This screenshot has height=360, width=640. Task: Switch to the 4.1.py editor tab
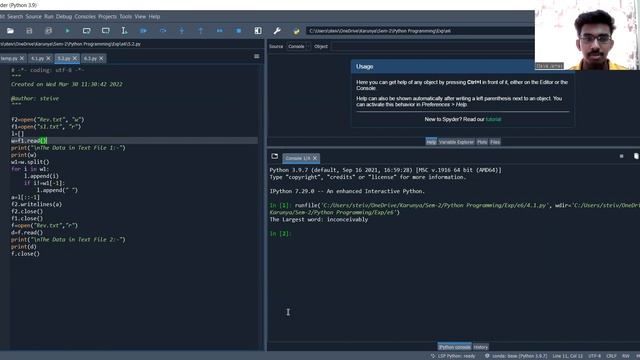[38, 58]
